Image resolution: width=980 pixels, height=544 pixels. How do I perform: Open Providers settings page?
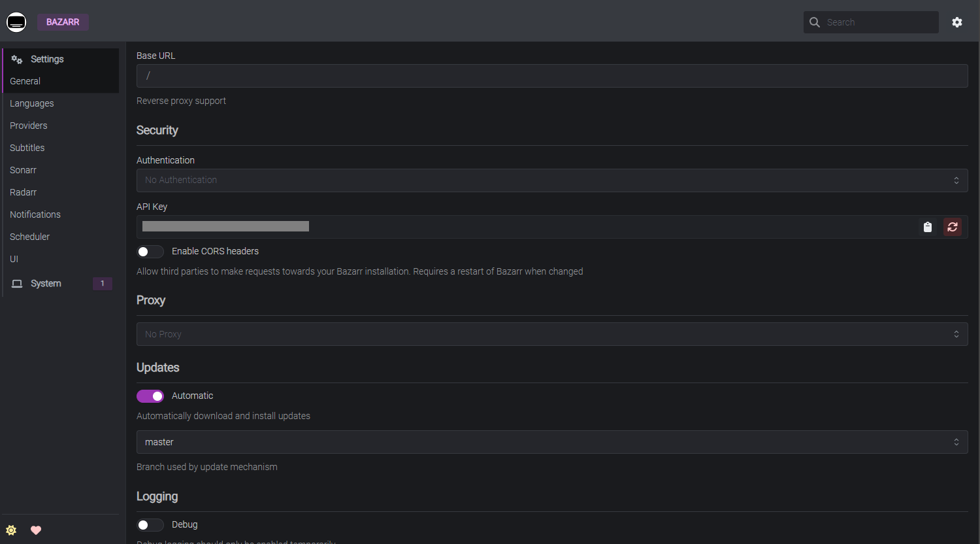29,126
